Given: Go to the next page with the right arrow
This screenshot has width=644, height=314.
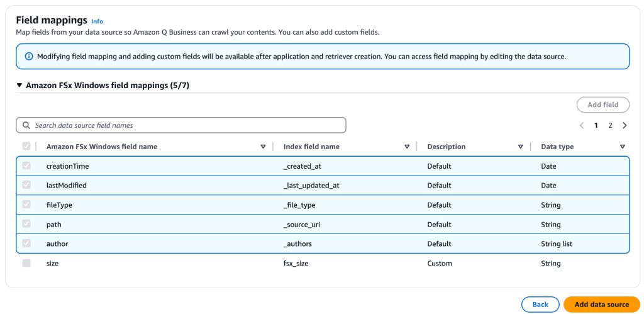Looking at the screenshot, I should tap(625, 125).
